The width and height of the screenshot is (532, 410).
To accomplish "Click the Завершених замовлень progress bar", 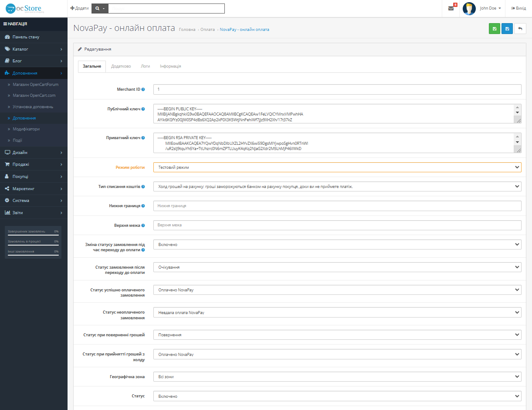I will pyautogui.click(x=33, y=235).
